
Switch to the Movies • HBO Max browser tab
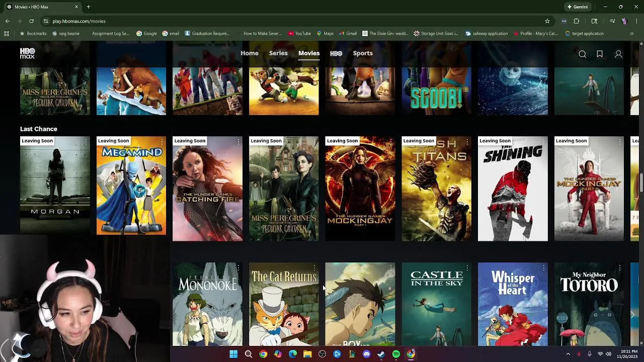(42, 7)
